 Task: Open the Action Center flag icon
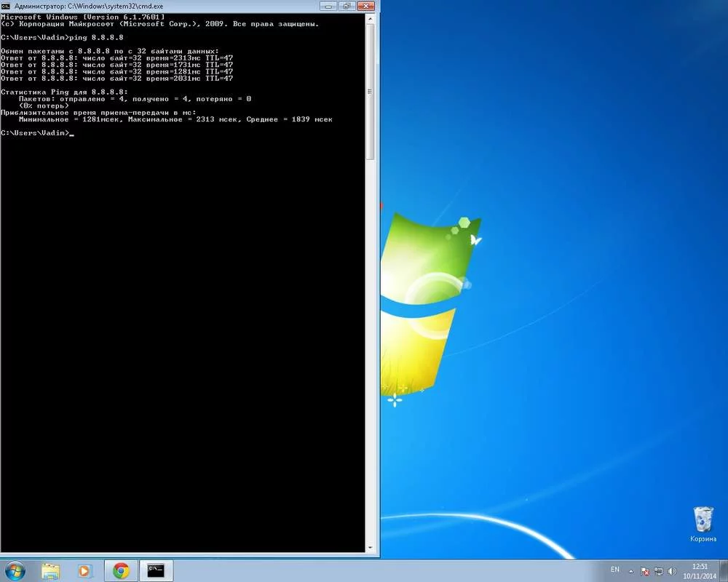644,571
